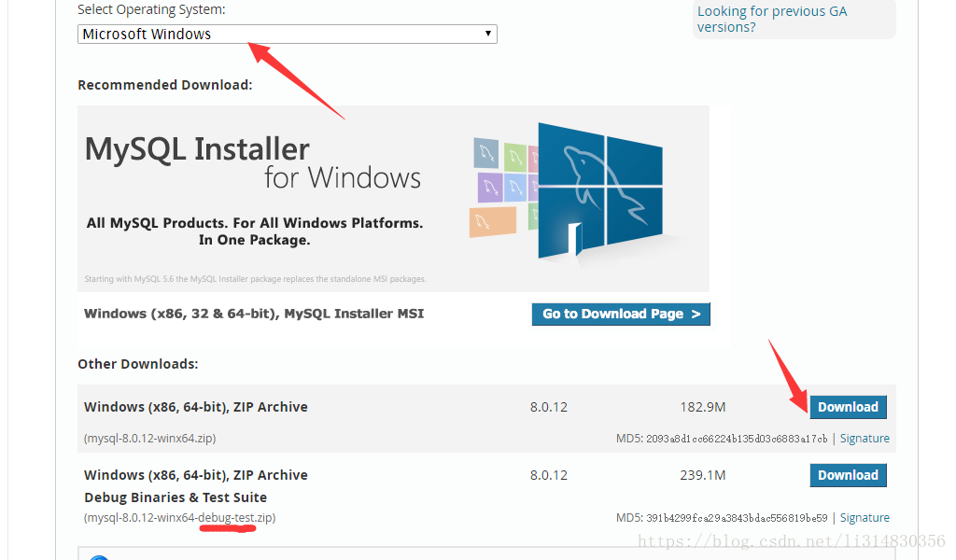
Task: Click version '8.0.12' in the 239.1M row
Action: 549,475
